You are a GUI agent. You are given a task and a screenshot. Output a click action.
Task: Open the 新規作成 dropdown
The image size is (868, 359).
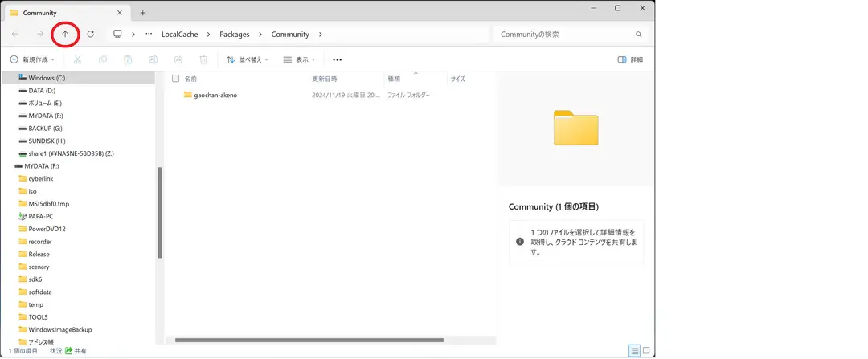(x=33, y=59)
